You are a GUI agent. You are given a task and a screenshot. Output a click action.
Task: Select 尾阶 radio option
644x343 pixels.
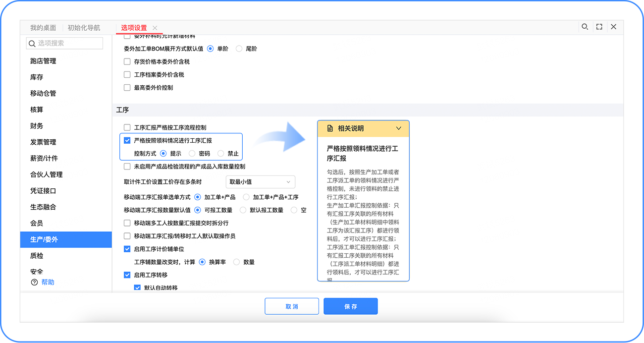pos(239,49)
